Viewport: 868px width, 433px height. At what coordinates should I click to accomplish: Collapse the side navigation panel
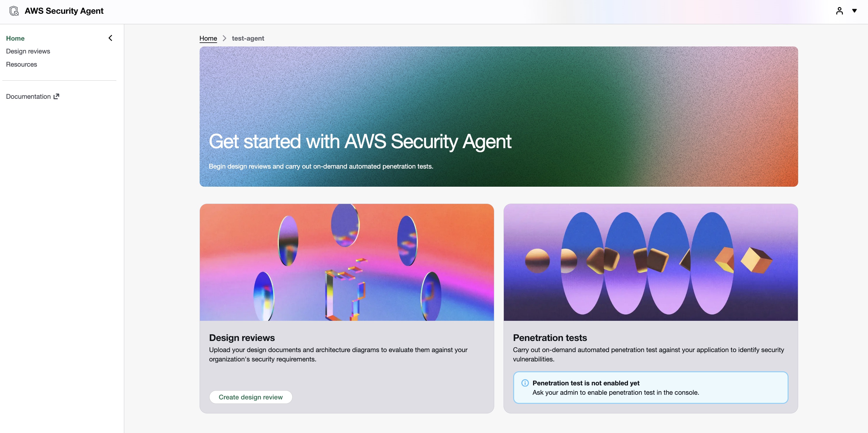(x=110, y=38)
